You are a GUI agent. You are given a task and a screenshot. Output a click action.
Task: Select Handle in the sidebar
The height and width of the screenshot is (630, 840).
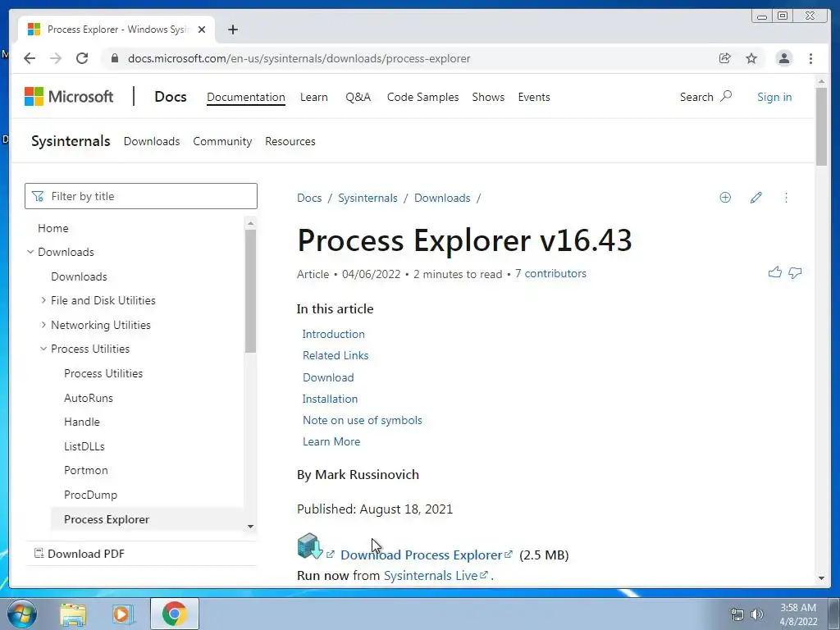point(82,422)
